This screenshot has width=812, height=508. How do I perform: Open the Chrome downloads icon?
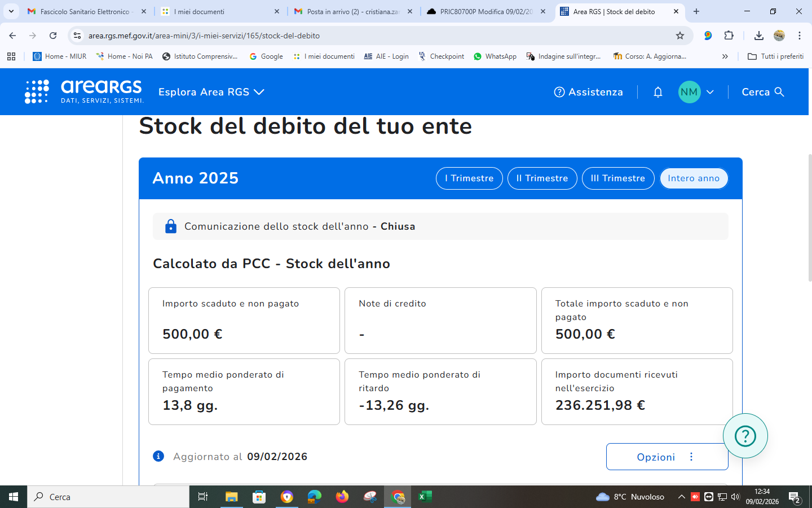click(758, 36)
